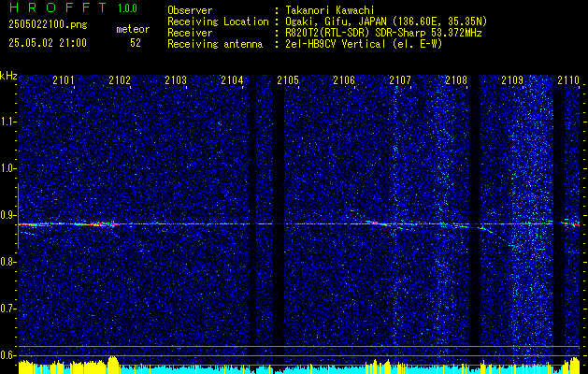Click the Receiving Location label

point(218,22)
